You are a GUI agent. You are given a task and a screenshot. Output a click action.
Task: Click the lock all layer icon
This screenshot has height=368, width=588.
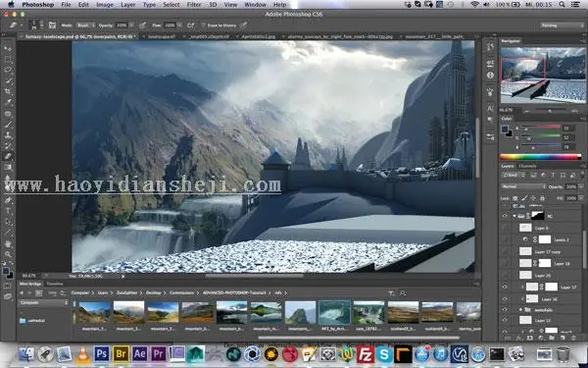542,198
